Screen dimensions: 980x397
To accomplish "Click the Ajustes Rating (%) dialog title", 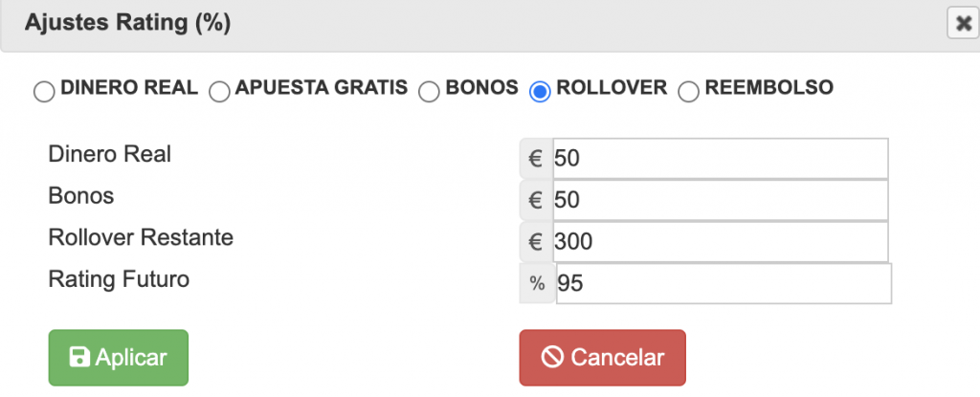I will pyautogui.click(x=127, y=23).
